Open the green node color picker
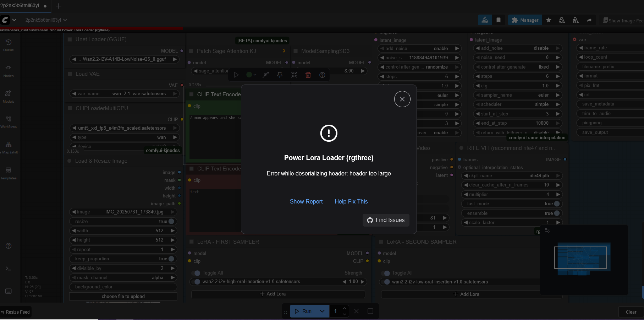The width and height of the screenshot is (644, 320). click(x=251, y=75)
